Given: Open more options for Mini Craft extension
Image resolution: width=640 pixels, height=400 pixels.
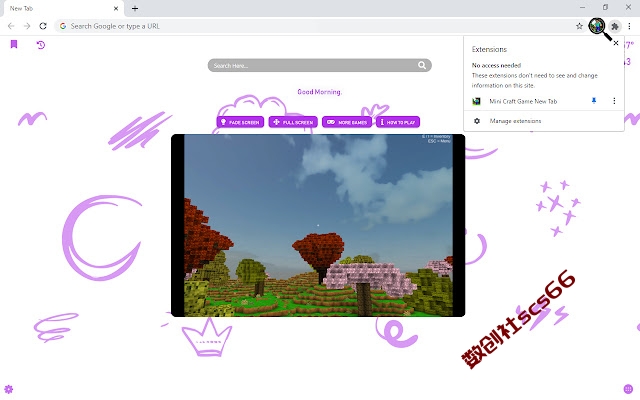Looking at the screenshot, I should coord(614,101).
